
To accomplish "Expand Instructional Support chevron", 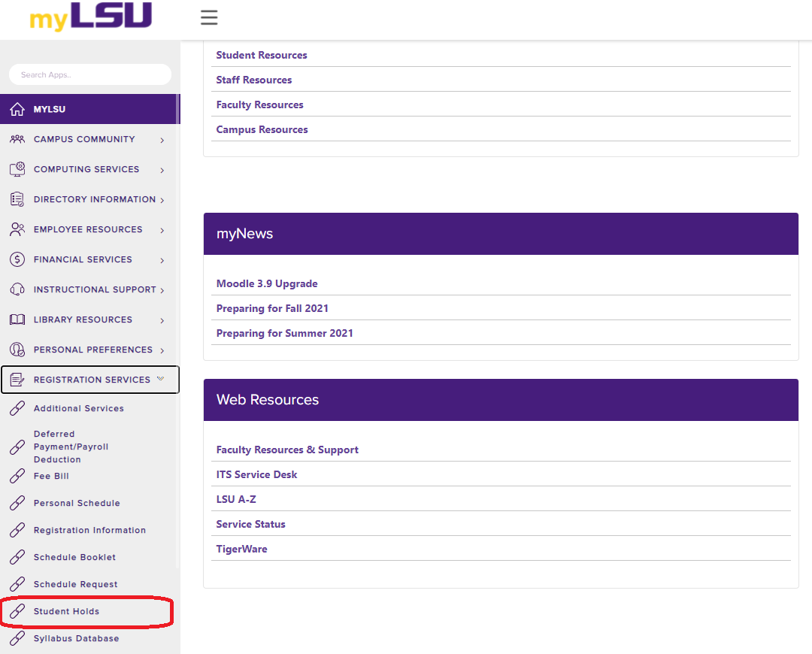I will [x=162, y=290].
